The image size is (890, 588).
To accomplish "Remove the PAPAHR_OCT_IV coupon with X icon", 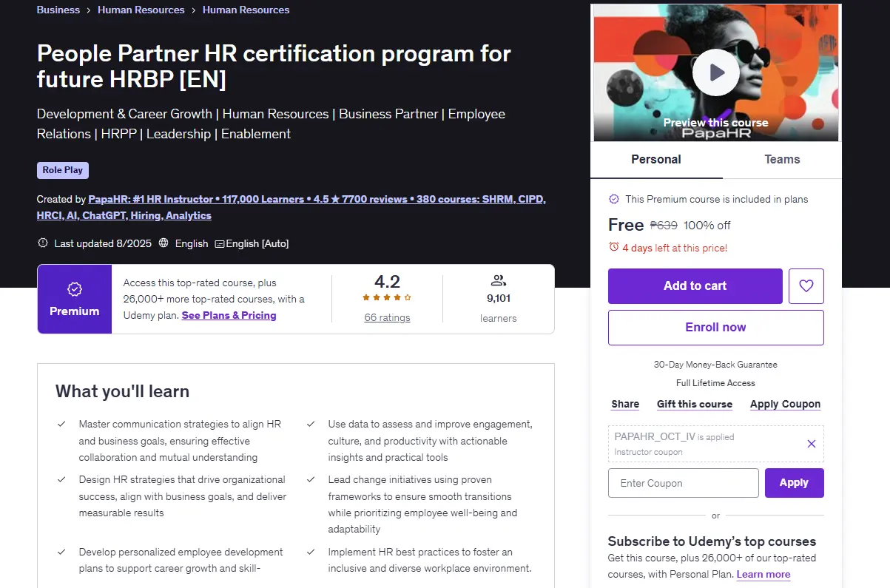I will tap(812, 444).
